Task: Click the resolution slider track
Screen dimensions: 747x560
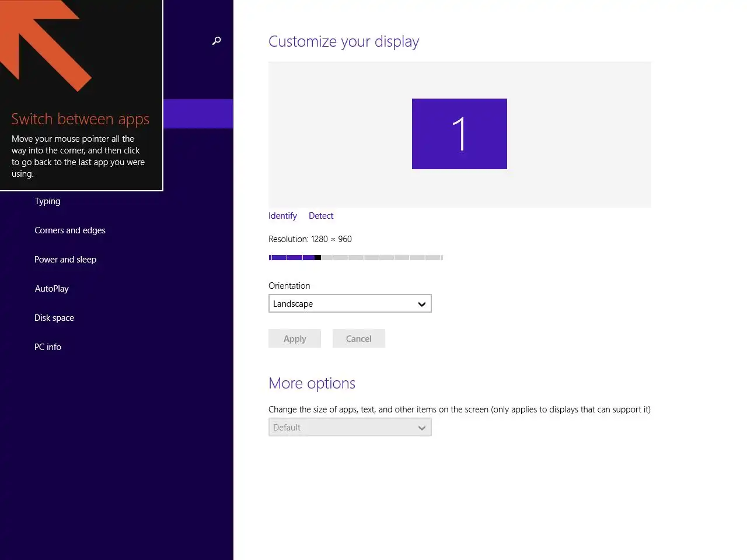Action: (356, 257)
